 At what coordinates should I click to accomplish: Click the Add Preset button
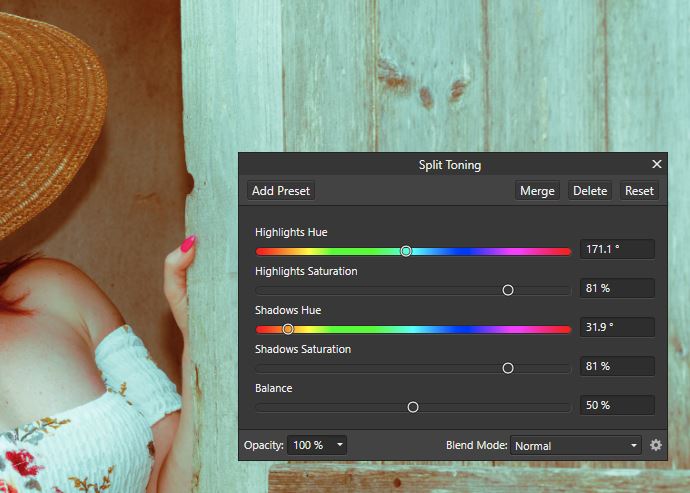click(281, 191)
